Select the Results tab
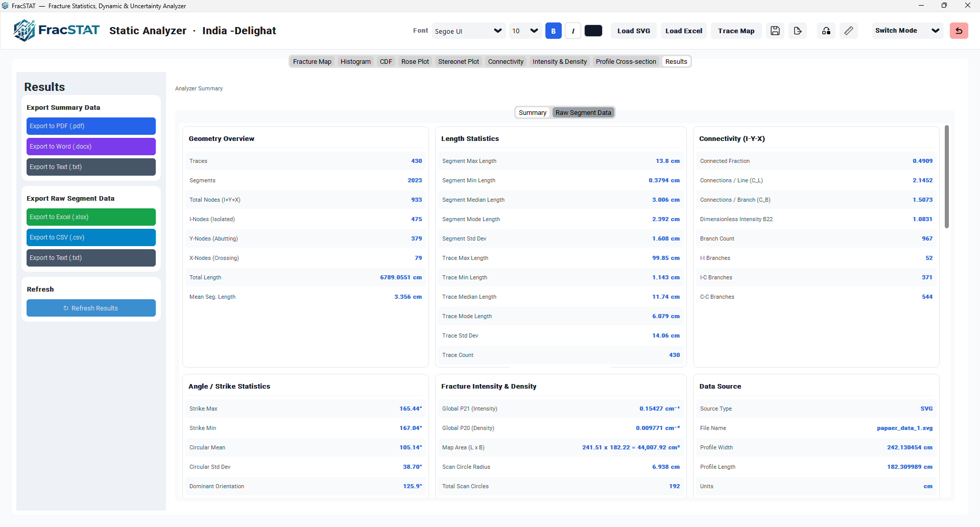The image size is (980, 527). tap(676, 62)
